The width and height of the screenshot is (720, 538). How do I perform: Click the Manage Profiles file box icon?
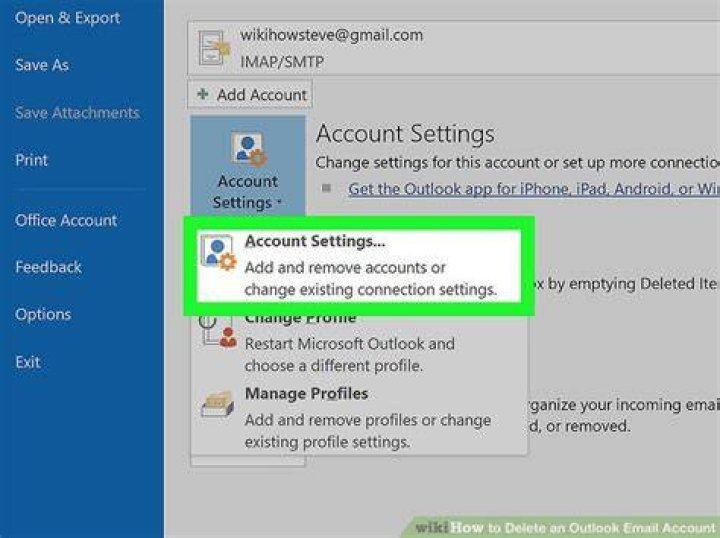point(218,404)
